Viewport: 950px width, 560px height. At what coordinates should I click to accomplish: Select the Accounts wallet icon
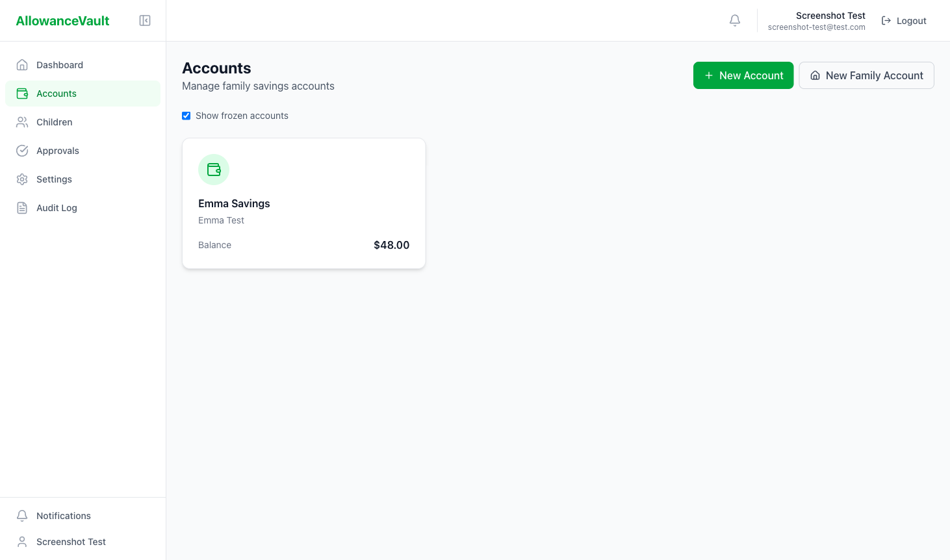(22, 93)
